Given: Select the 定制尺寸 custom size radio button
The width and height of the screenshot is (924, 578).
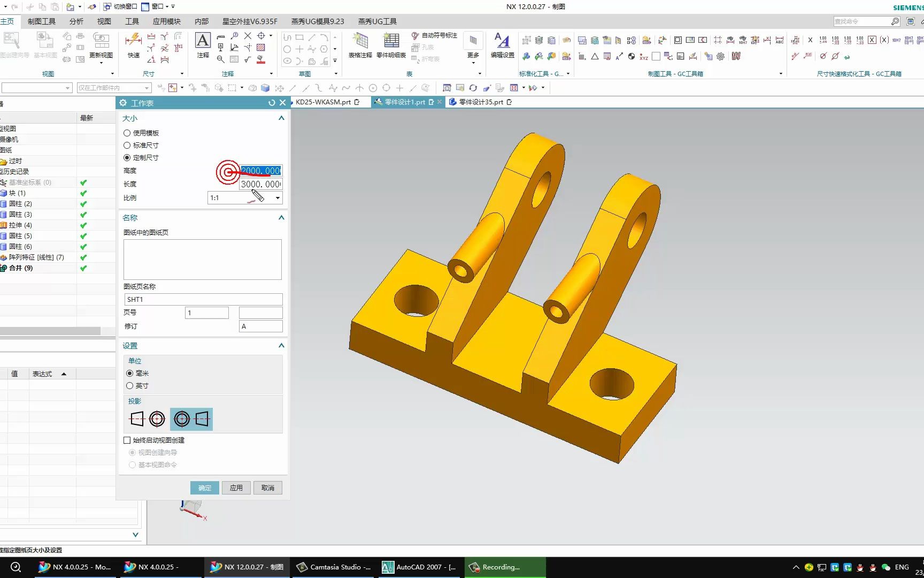Looking at the screenshot, I should 127,157.
